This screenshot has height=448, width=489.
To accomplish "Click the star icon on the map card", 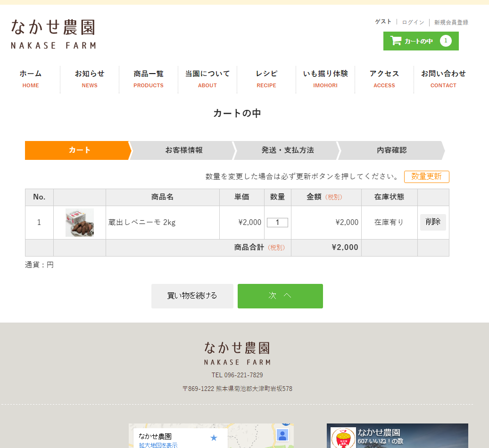I will (x=214, y=438).
